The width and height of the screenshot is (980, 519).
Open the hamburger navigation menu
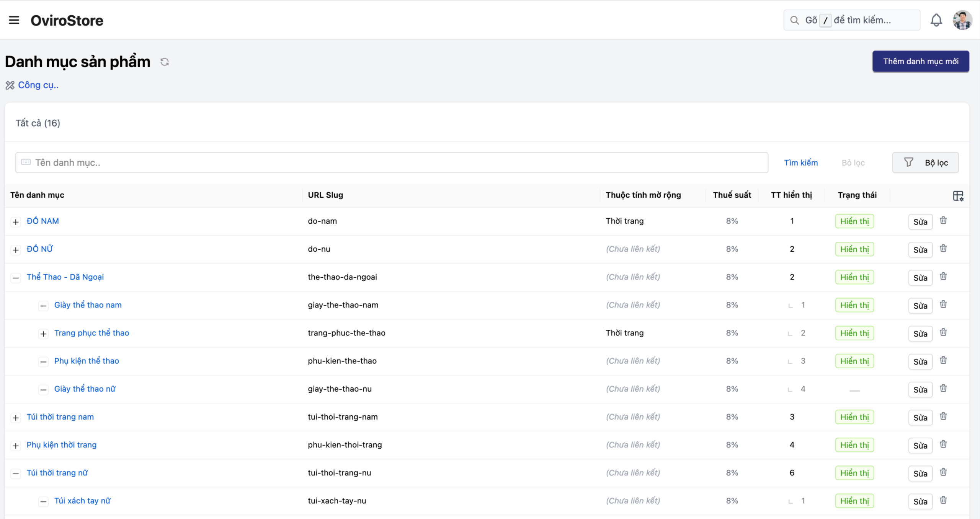click(14, 20)
